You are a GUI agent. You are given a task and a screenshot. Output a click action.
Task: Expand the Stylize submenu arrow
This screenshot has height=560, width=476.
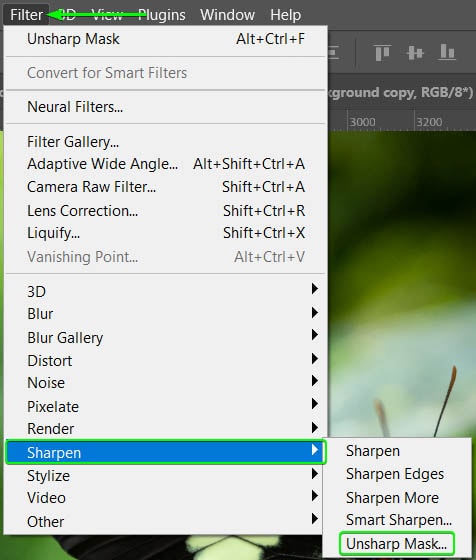click(314, 474)
